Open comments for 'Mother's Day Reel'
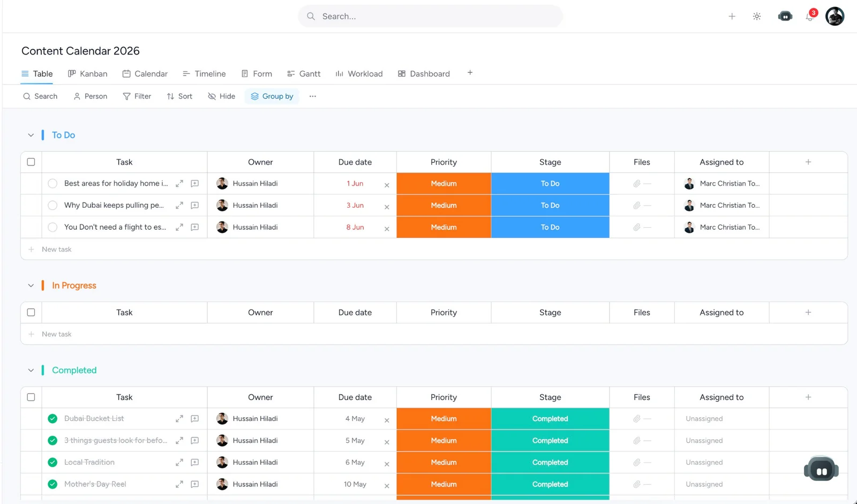Screen dimensions: 857x504 click(195, 485)
